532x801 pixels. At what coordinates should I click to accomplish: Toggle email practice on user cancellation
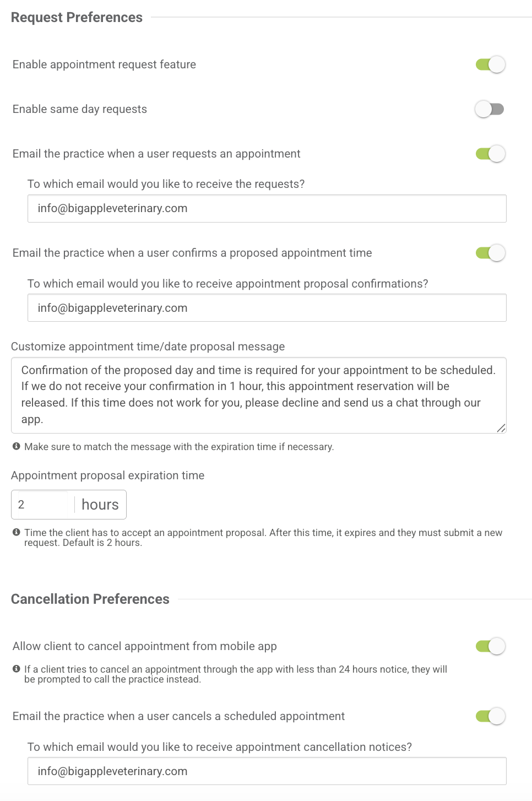[x=490, y=716]
